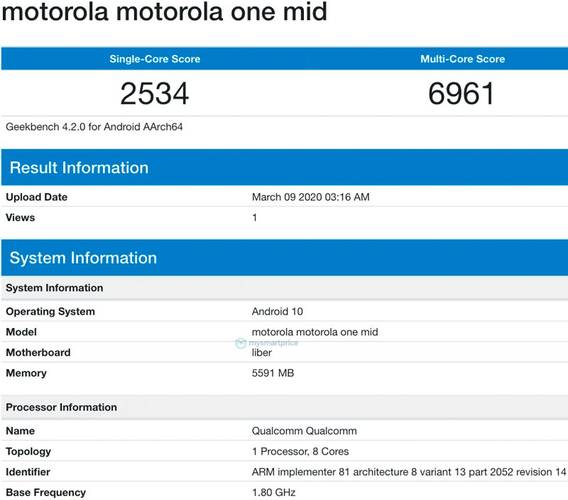Image resolution: width=568 pixels, height=500 pixels.
Task: Click the 'Base Frequency' row label
Action: 46,493
